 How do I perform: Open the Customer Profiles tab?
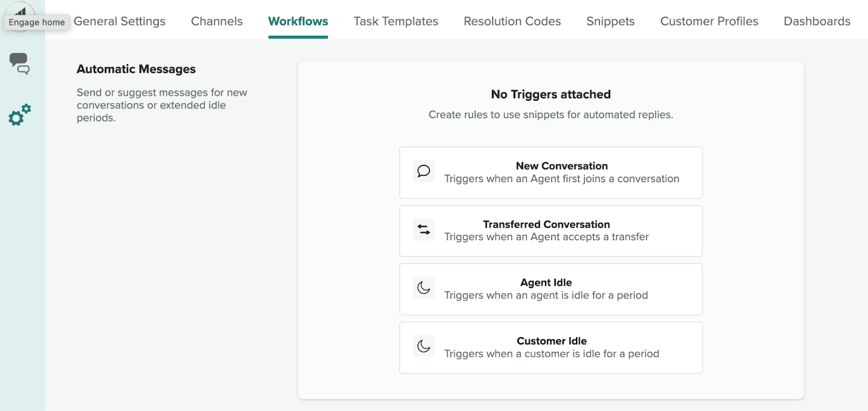[709, 21]
